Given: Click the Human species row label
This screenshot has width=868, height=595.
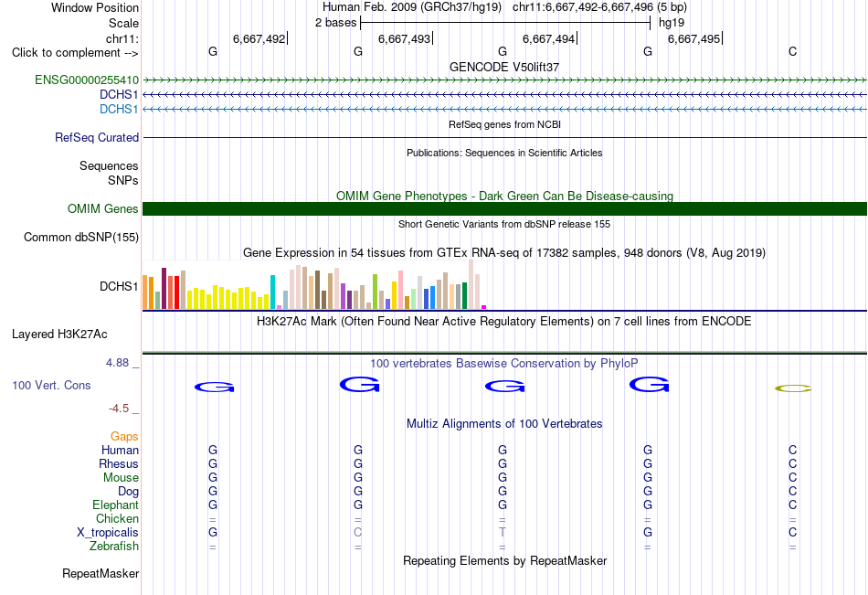Looking at the screenshot, I should point(120,450).
